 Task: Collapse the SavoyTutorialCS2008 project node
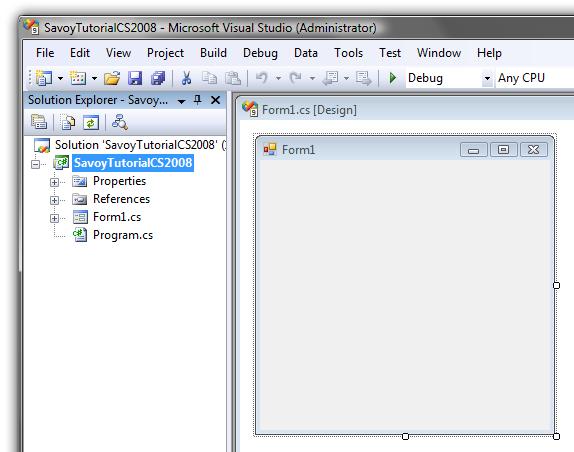(x=36, y=164)
